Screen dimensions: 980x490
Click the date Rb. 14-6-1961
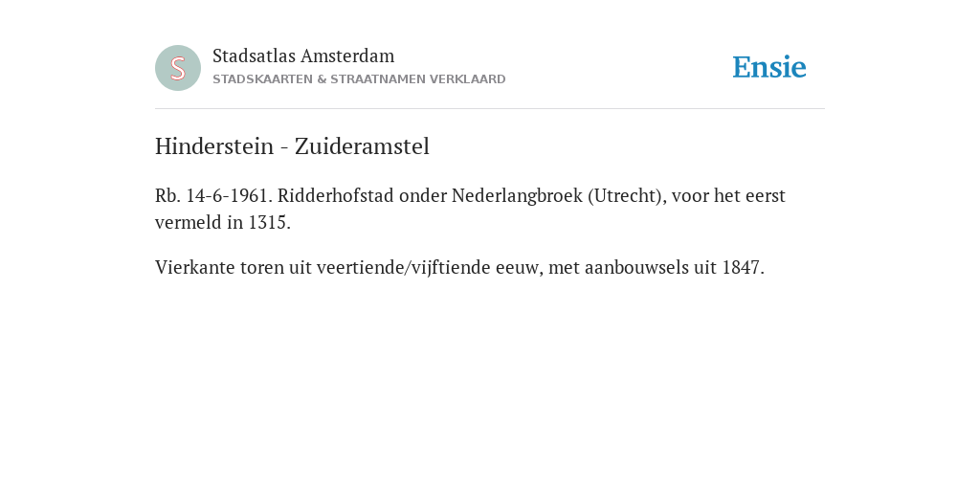pos(213,195)
